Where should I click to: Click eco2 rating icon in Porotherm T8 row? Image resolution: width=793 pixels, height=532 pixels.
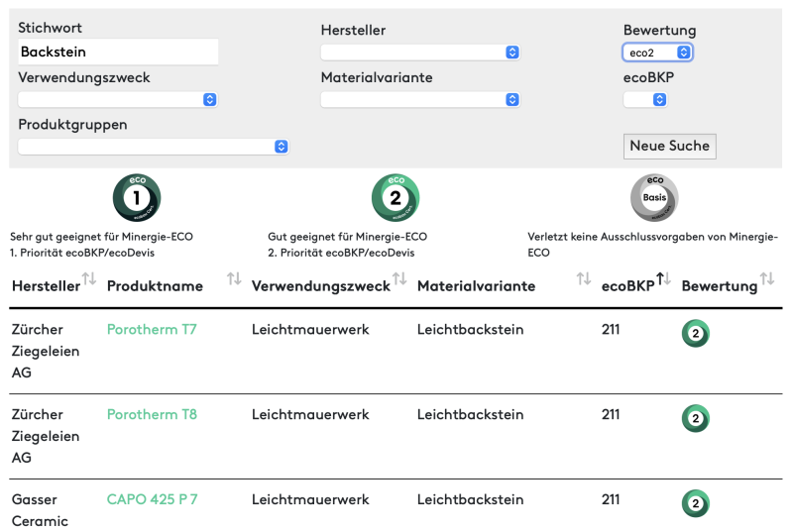point(696,418)
